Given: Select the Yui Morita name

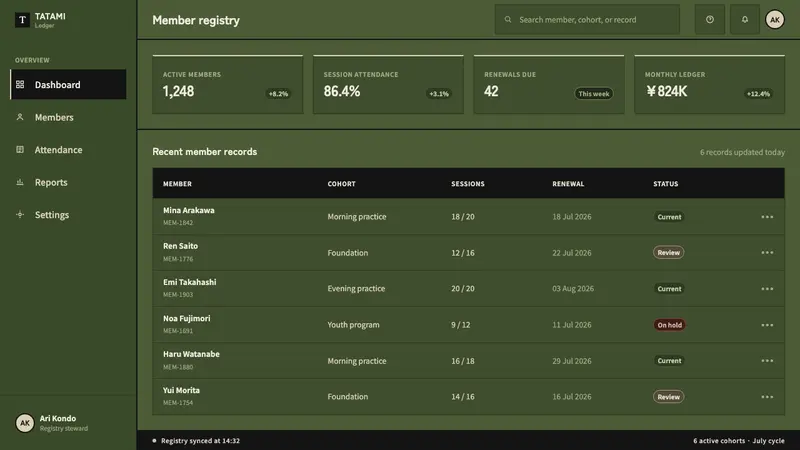Looking at the screenshot, I should click(181, 390).
